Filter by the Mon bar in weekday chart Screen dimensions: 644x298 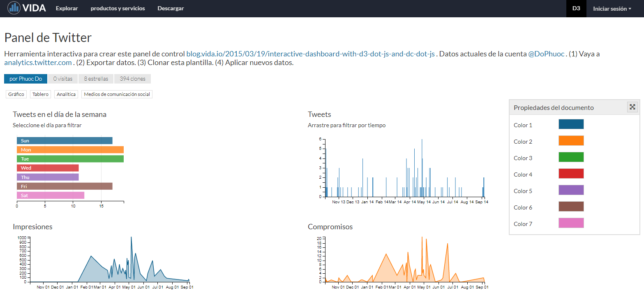(x=70, y=150)
